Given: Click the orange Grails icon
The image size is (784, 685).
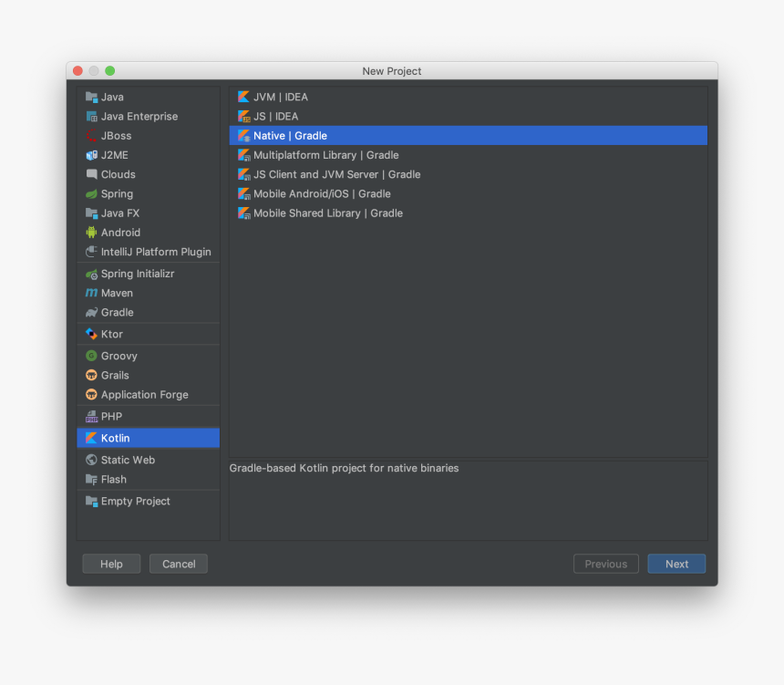Looking at the screenshot, I should (x=91, y=375).
